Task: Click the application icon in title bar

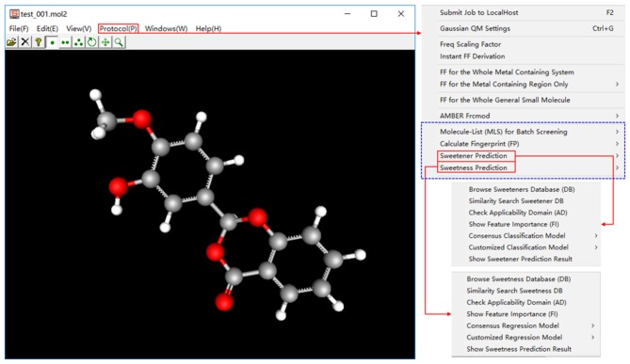Action: pyautogui.click(x=14, y=14)
